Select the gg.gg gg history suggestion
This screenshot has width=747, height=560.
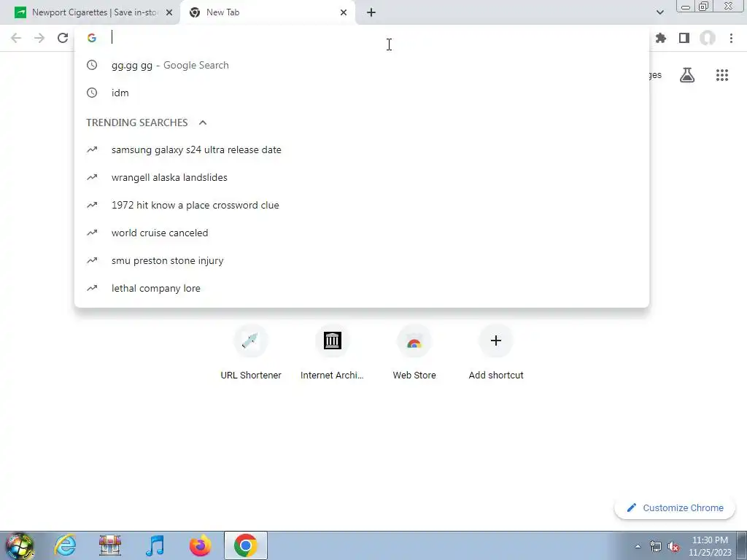362,65
